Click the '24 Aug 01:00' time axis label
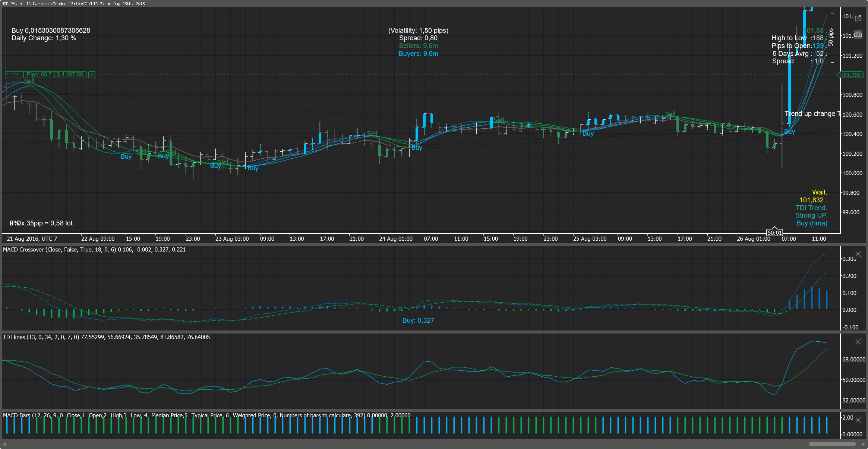This screenshot has height=449, width=868. pyautogui.click(x=395, y=239)
